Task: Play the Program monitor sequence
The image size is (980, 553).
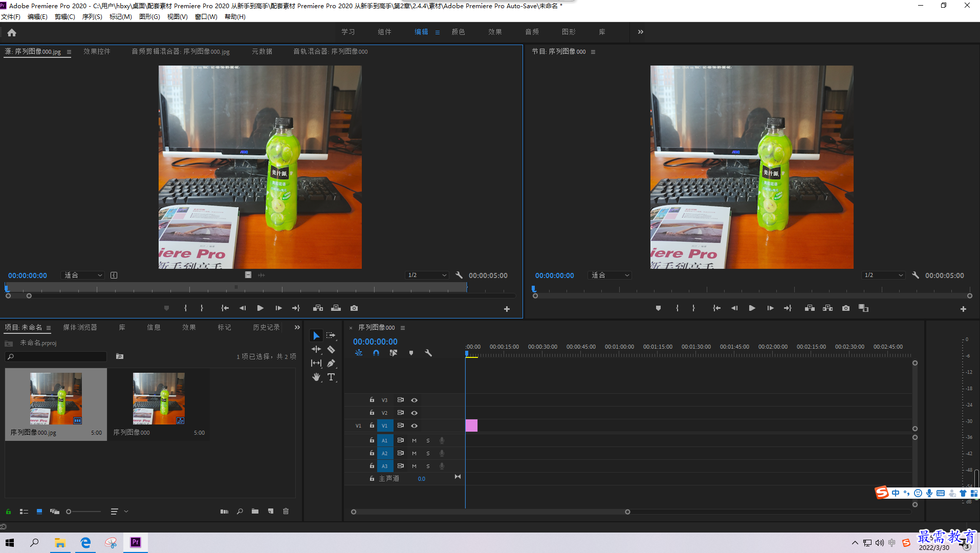Action: (x=752, y=308)
